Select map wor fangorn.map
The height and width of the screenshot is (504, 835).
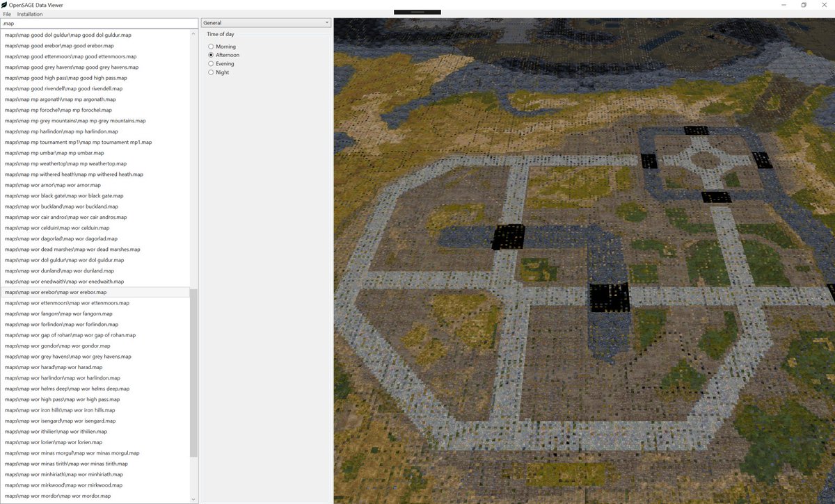pos(95,314)
